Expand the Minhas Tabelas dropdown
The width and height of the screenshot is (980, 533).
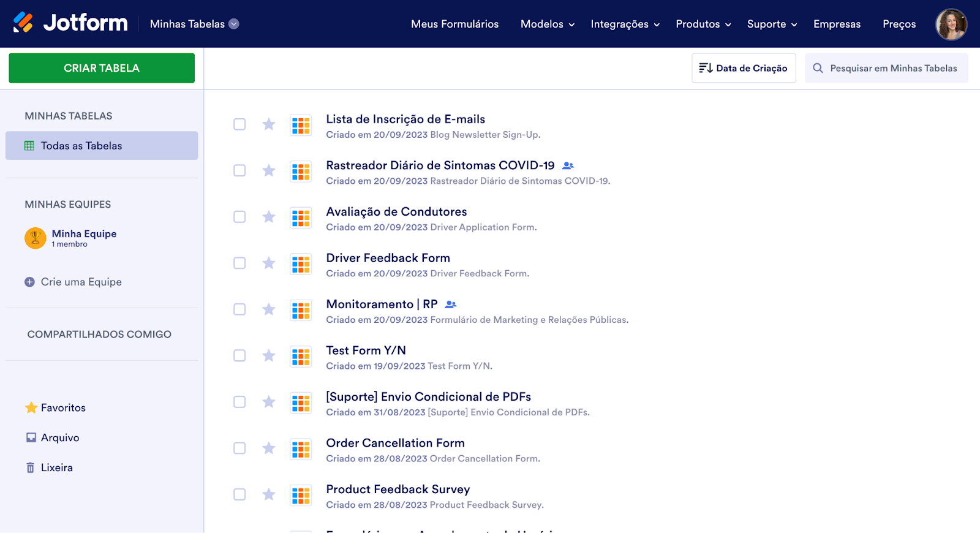click(234, 24)
